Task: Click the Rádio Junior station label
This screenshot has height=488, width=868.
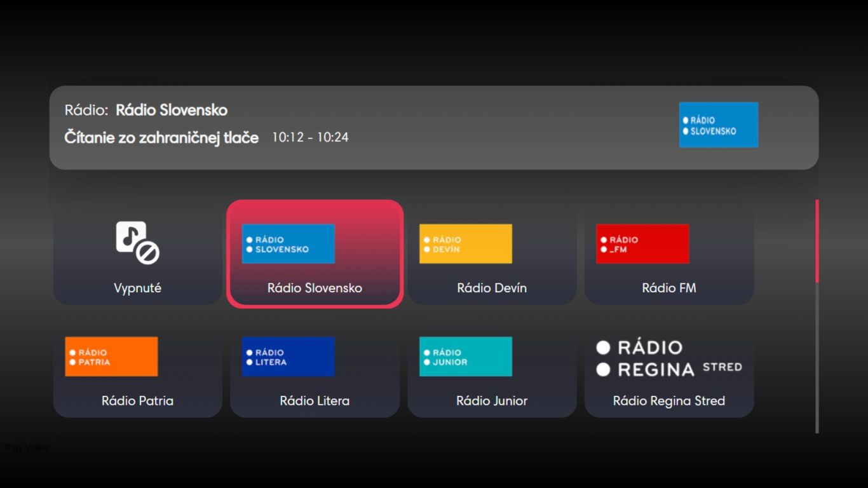Action: point(492,401)
